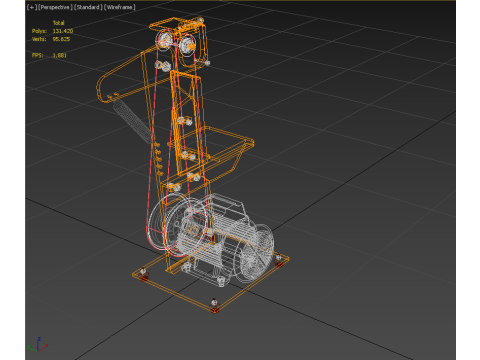Select the flat platen plate behind belt

pyautogui.click(x=187, y=123)
